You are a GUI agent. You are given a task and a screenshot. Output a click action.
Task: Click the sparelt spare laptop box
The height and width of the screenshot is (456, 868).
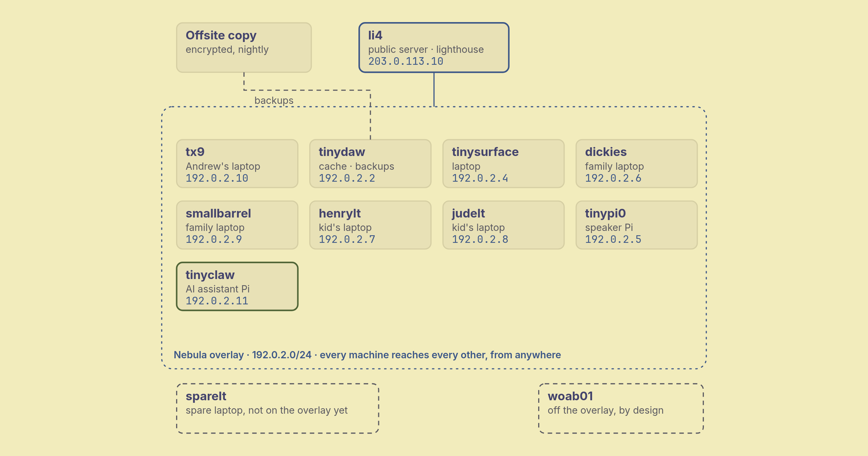point(277,408)
